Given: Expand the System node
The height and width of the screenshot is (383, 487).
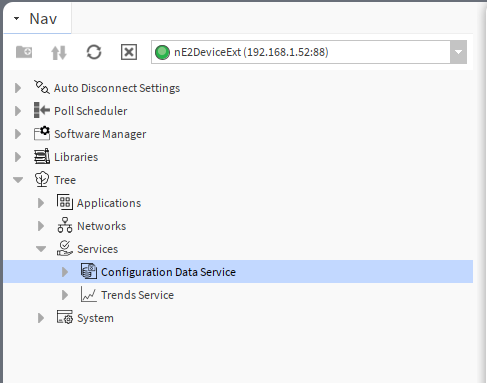Looking at the screenshot, I should click(41, 318).
